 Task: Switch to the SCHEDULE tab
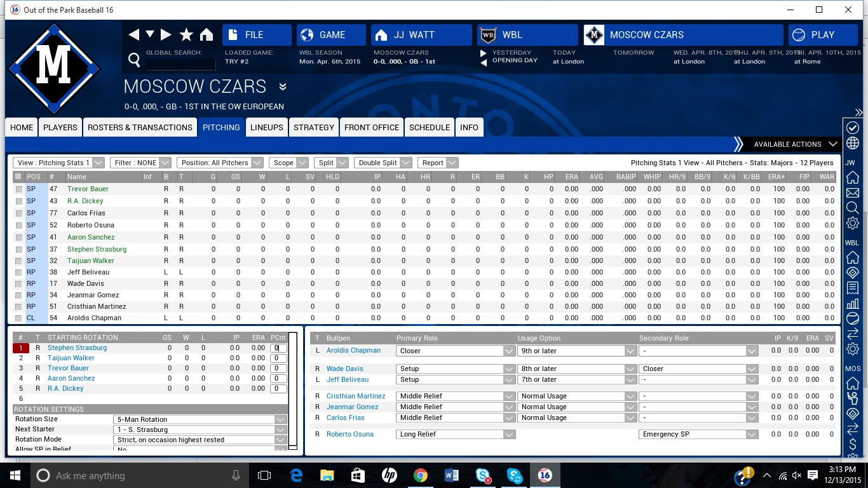pyautogui.click(x=430, y=127)
